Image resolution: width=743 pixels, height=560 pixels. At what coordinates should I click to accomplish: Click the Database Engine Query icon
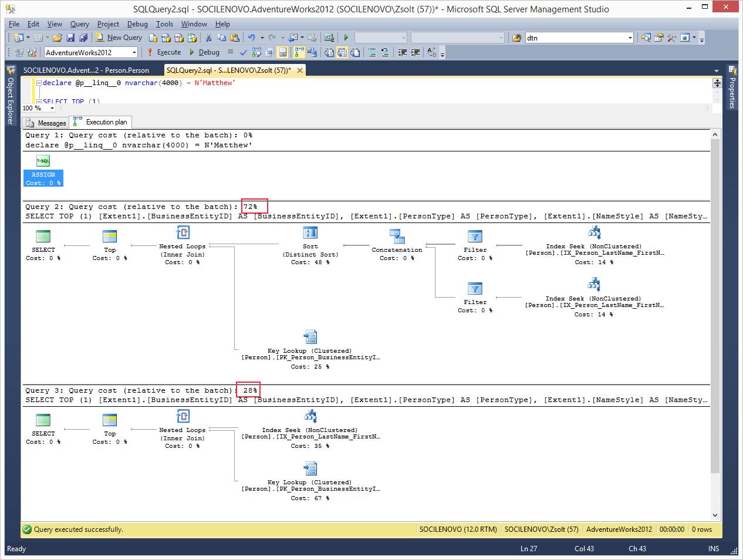click(153, 38)
